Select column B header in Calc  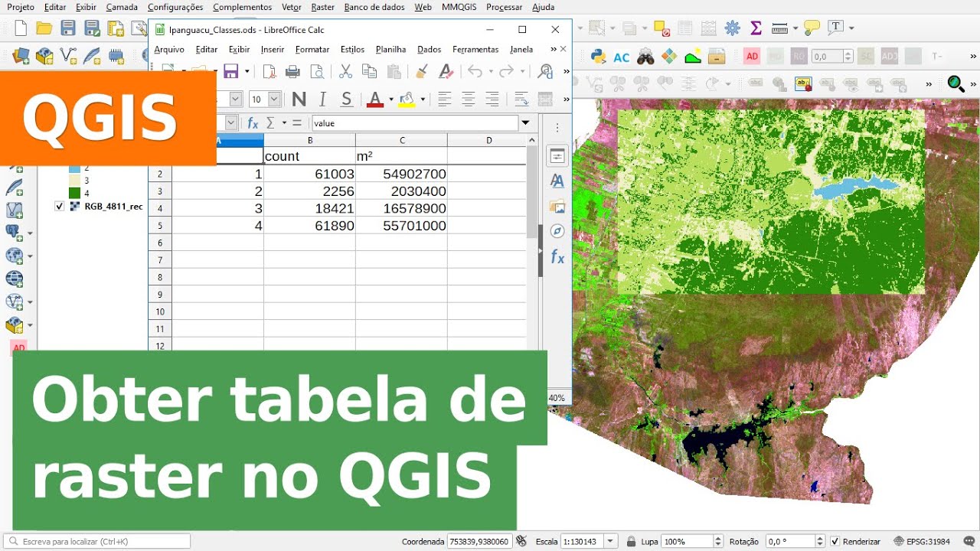pos(310,140)
